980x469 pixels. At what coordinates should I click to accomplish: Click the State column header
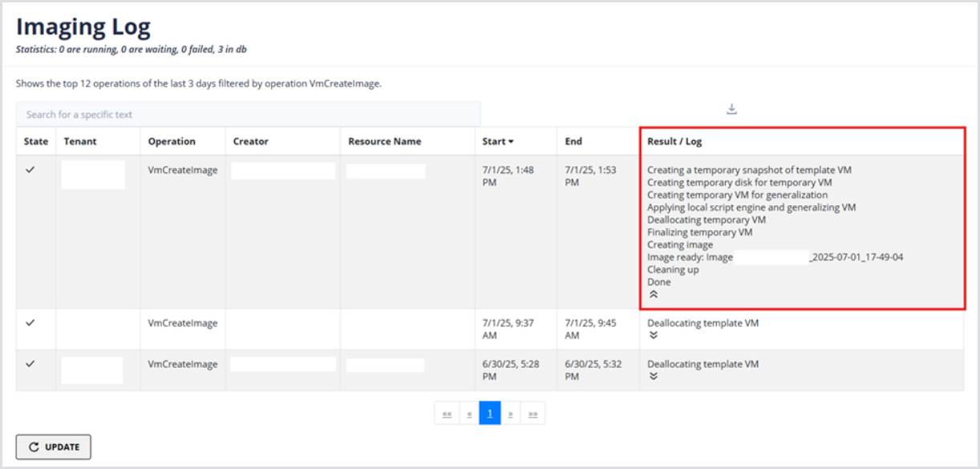click(35, 142)
